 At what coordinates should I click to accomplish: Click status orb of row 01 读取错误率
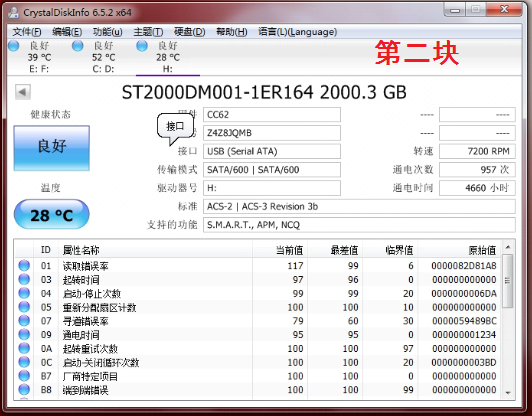click(24, 266)
